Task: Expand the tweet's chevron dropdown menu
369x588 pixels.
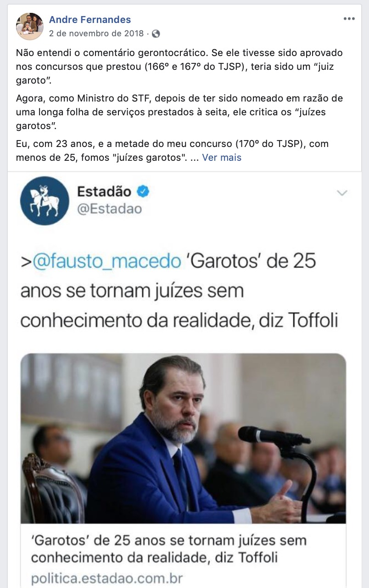Action: (342, 193)
